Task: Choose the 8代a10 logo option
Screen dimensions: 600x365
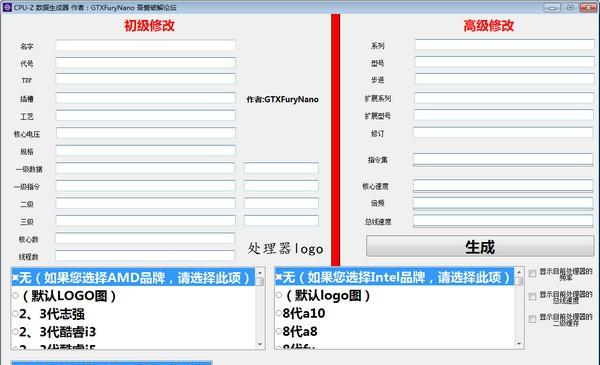Action: [301, 313]
